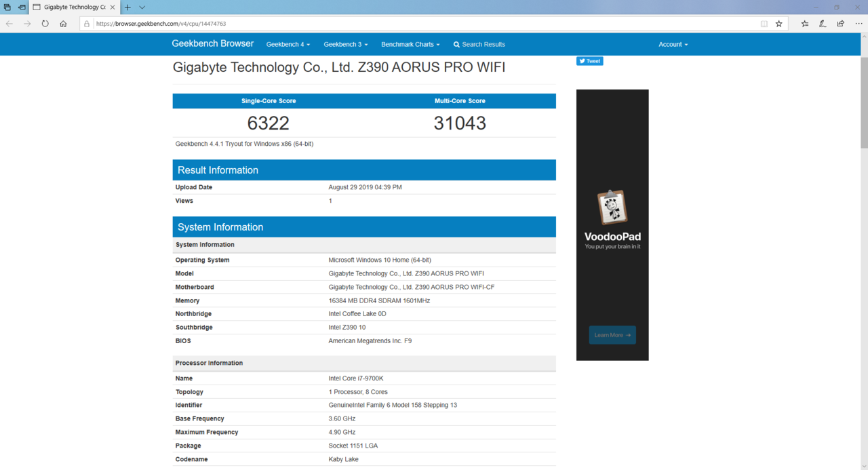
Task: Go forward one page
Action: [27, 23]
